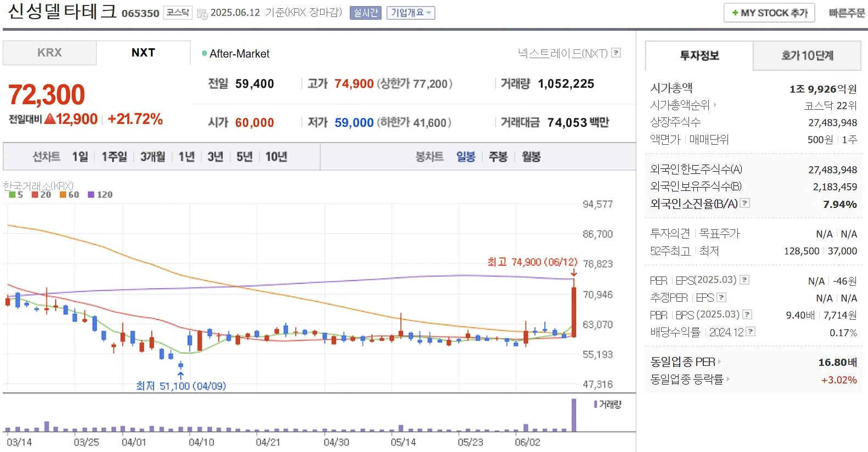Show the 10년 line chart

276,157
